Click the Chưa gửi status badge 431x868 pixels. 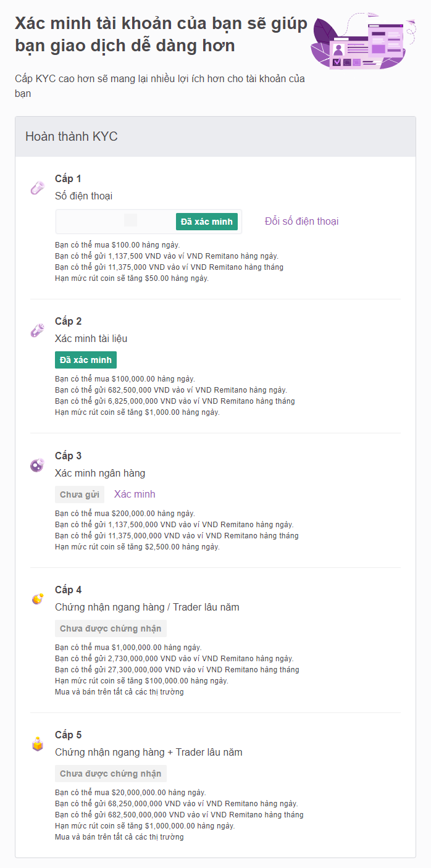click(80, 494)
